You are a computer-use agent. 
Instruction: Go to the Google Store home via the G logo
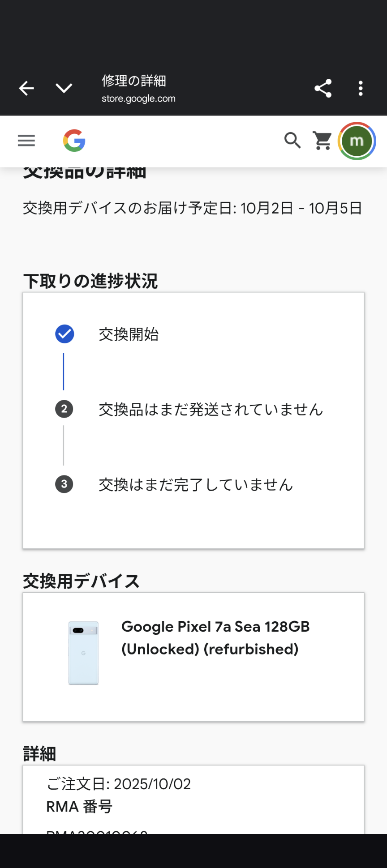74,141
